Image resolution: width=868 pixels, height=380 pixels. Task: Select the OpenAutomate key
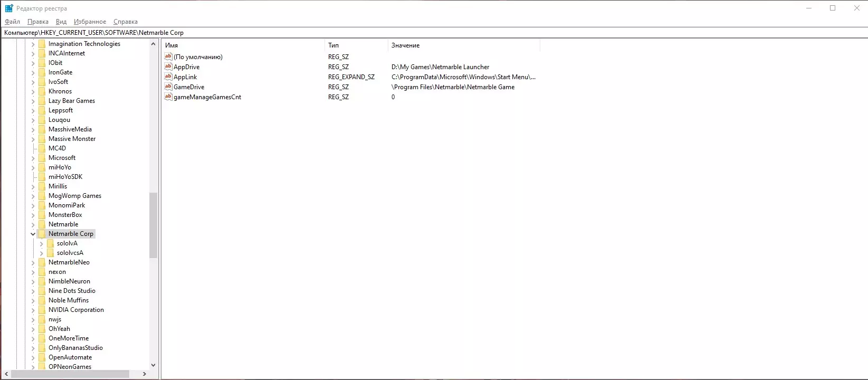[x=70, y=357]
